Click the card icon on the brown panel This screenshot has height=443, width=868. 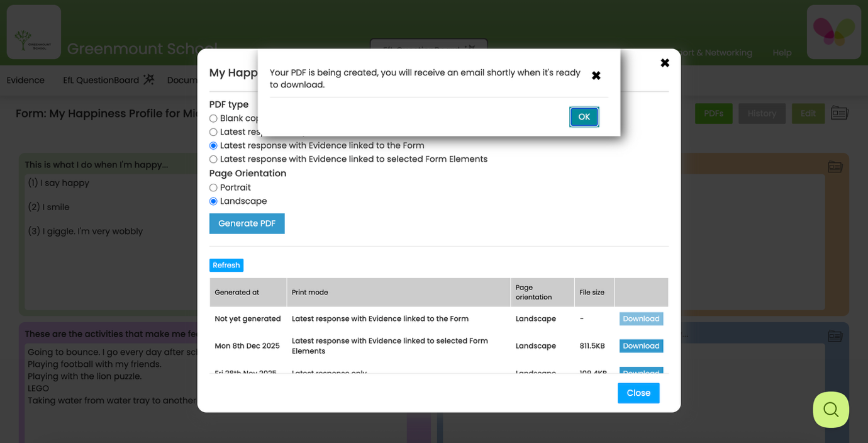click(x=835, y=167)
